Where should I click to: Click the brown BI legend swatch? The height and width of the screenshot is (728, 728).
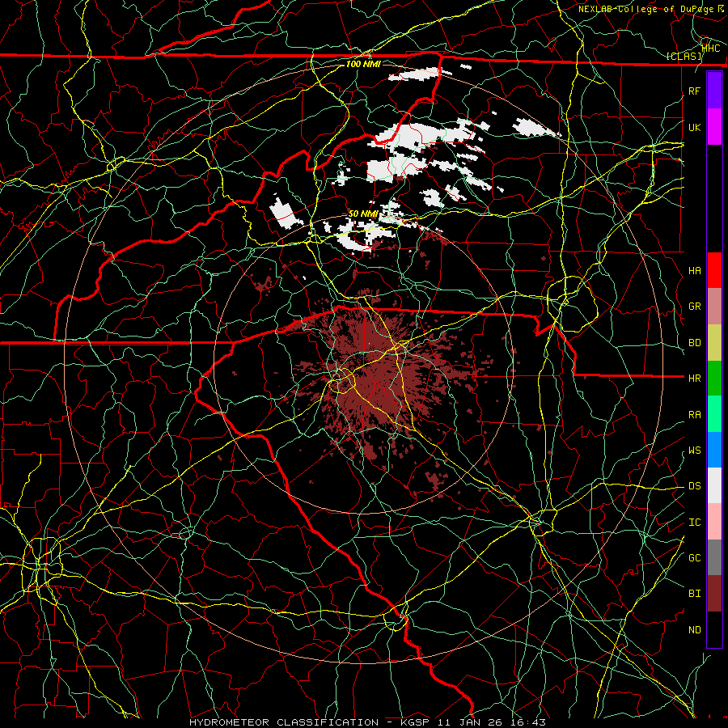point(714,594)
